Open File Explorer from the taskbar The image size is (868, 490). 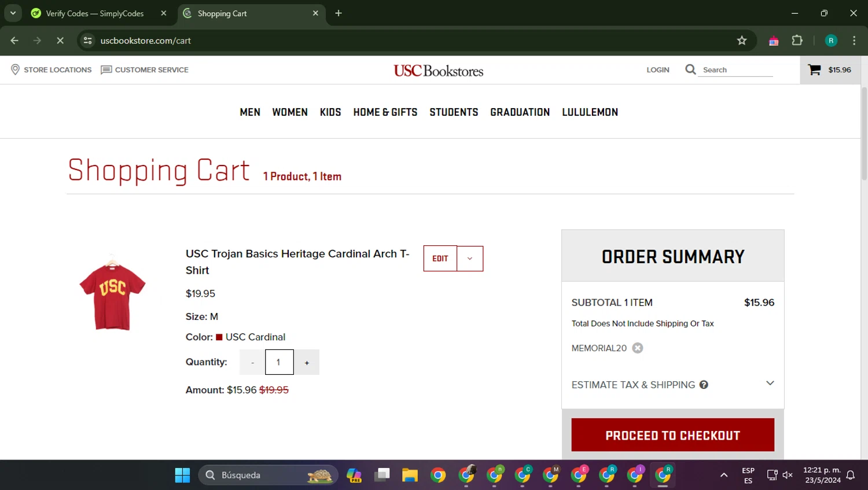pyautogui.click(x=410, y=475)
